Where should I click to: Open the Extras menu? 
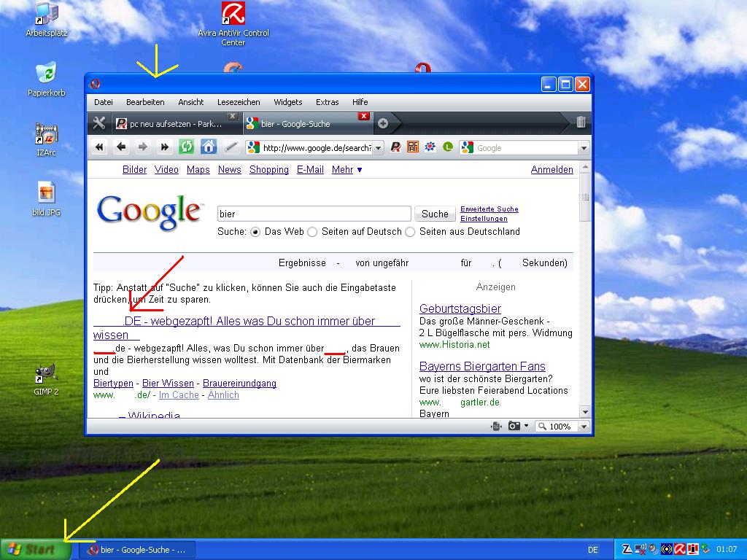point(328,102)
